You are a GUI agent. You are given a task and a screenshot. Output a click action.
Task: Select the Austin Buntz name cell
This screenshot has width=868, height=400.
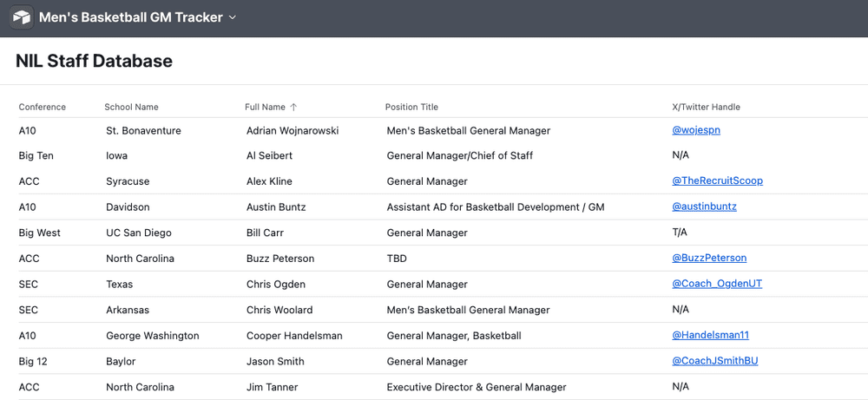coord(276,207)
